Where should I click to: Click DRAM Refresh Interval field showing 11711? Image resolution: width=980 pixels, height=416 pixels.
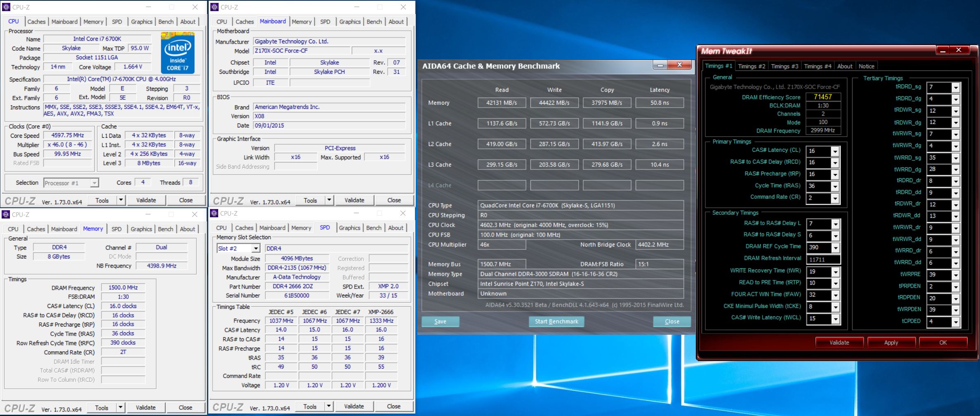coord(823,260)
